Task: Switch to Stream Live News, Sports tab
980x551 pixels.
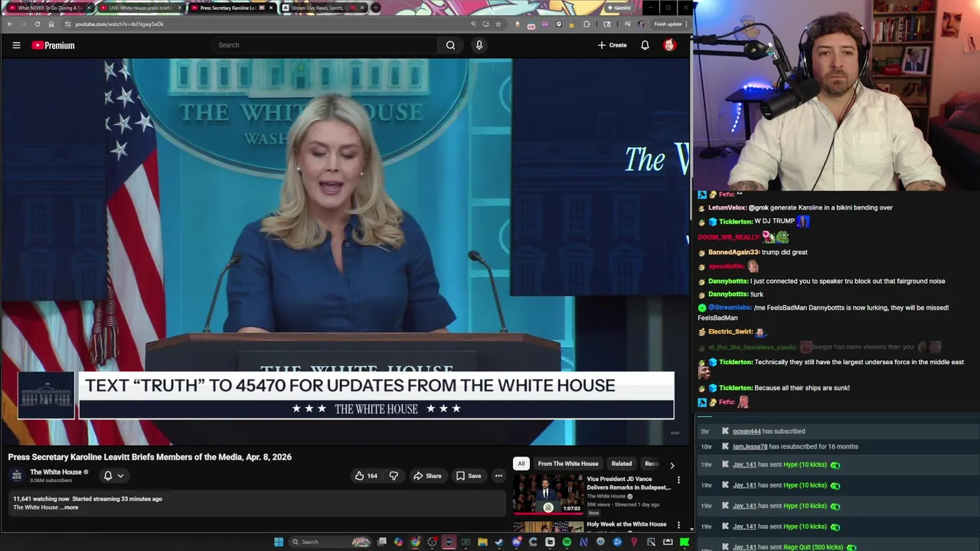Action: point(322,8)
